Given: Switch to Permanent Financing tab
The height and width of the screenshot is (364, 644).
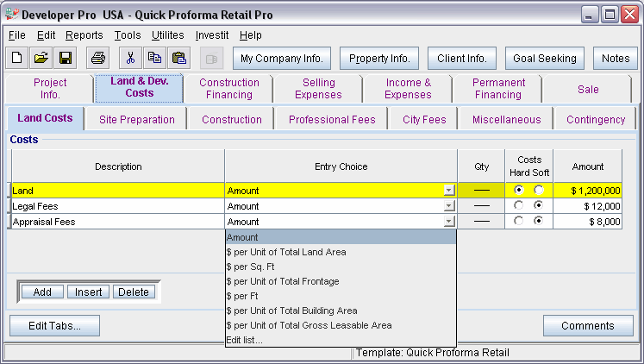Looking at the screenshot, I should click(x=498, y=88).
